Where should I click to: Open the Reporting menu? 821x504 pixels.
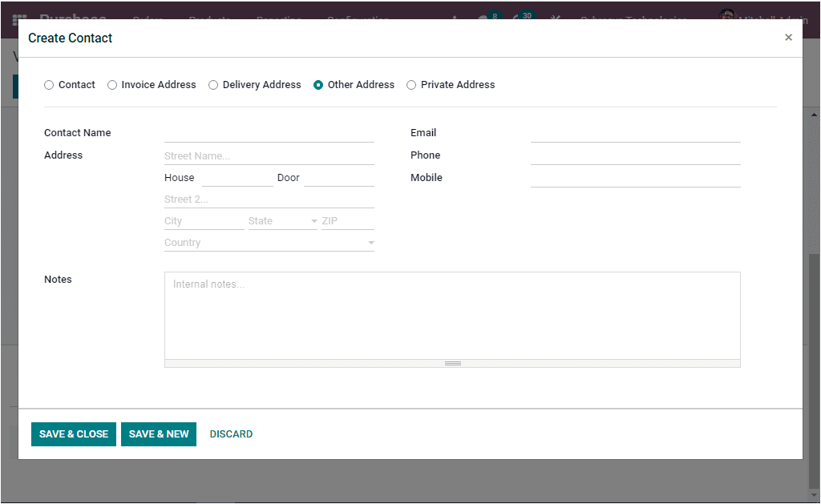coord(279,19)
